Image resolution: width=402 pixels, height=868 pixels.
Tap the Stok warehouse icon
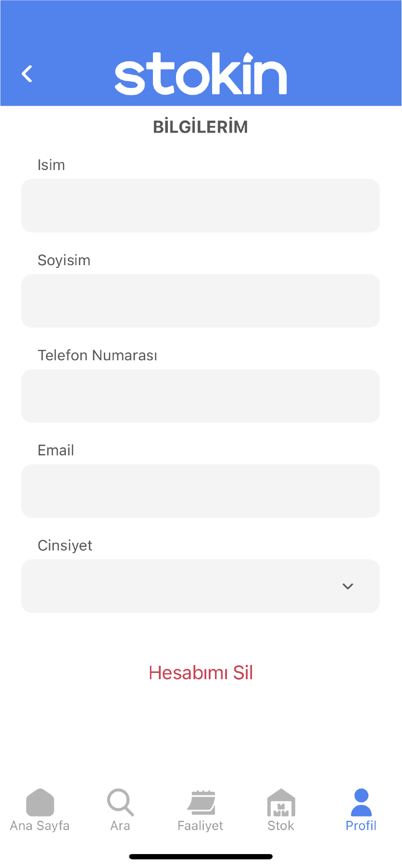pos(281,802)
